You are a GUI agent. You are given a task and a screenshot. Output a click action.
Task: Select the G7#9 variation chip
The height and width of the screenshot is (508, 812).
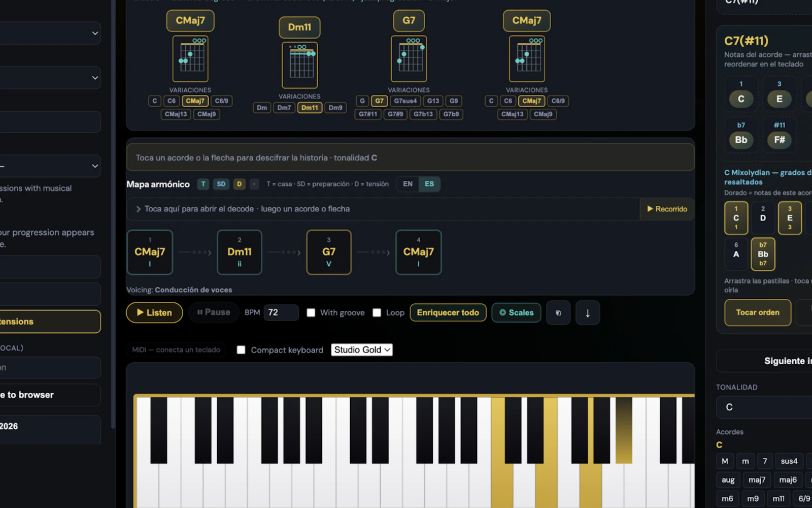click(x=395, y=114)
